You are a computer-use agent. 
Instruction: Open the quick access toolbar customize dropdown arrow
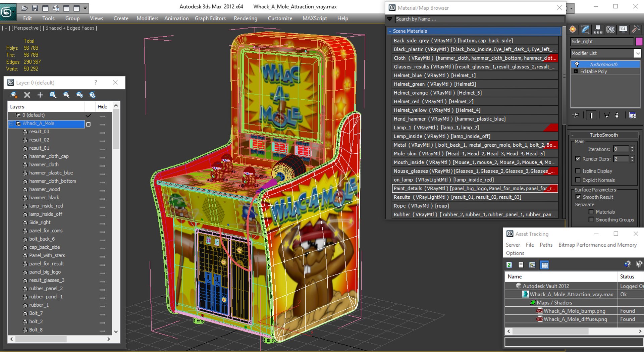point(85,8)
